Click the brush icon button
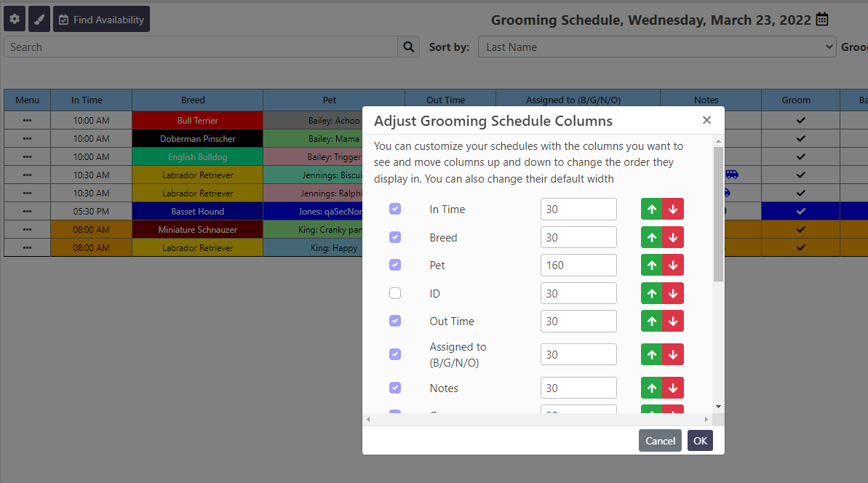This screenshot has height=483, width=868. point(39,20)
